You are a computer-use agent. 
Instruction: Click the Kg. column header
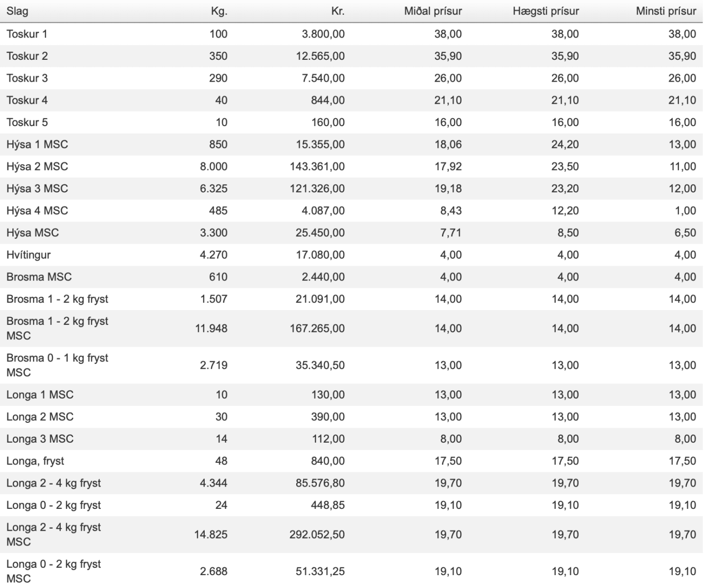(x=219, y=11)
